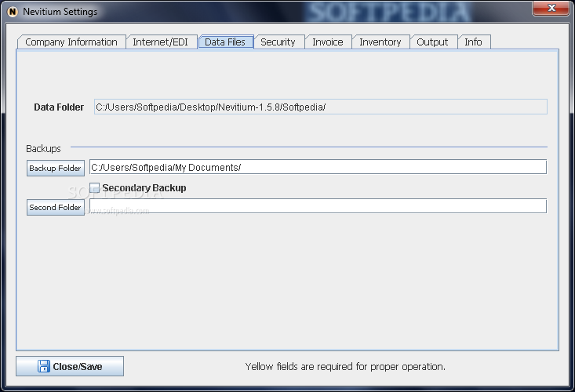This screenshot has width=575, height=392.
Task: Switch to the Internet/EDI tab
Action: click(160, 42)
